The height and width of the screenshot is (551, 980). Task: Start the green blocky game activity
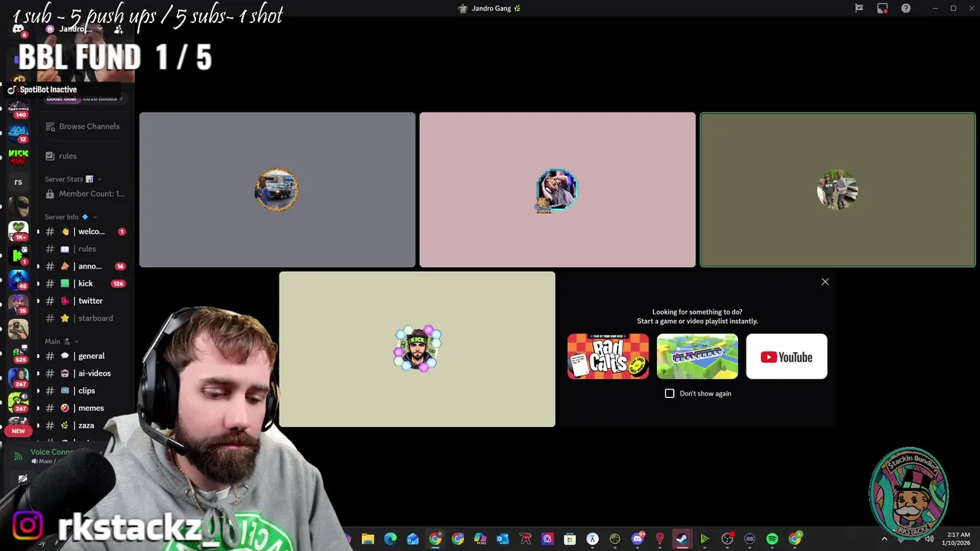coord(697,357)
